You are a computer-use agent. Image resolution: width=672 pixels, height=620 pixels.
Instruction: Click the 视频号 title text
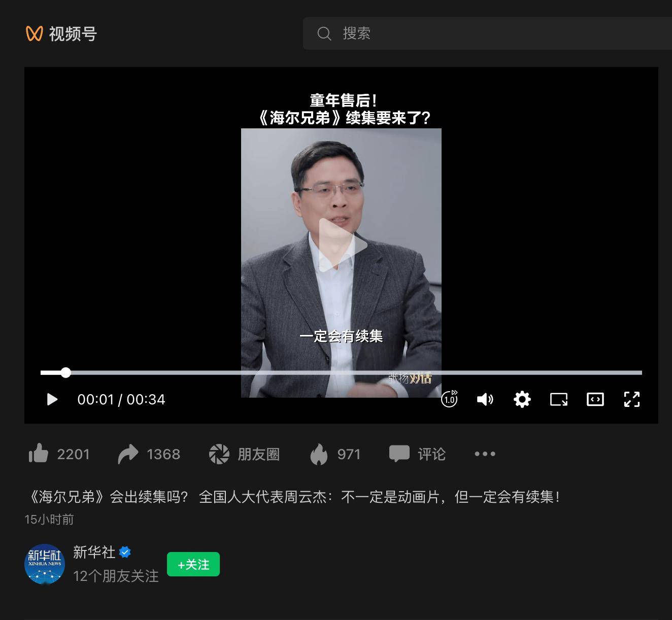pos(73,34)
